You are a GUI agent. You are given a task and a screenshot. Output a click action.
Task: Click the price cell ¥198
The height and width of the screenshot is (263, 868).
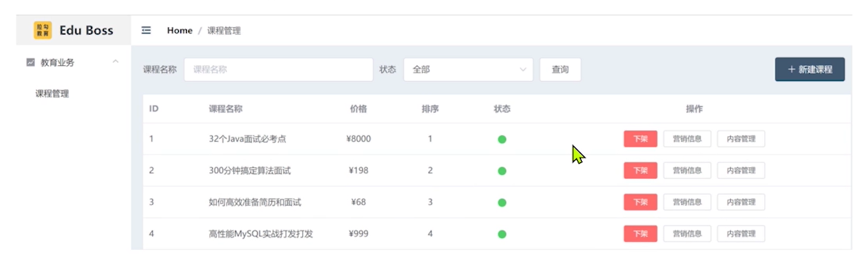pos(359,170)
